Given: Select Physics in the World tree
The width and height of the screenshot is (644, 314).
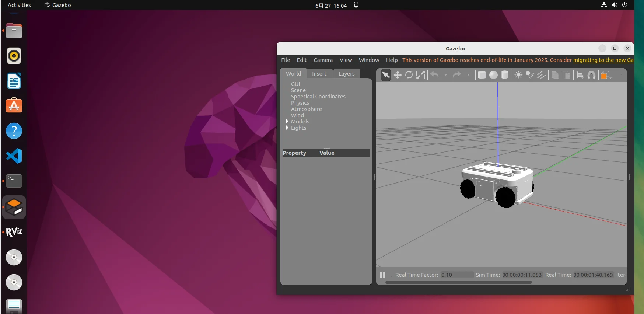Looking at the screenshot, I should point(300,103).
